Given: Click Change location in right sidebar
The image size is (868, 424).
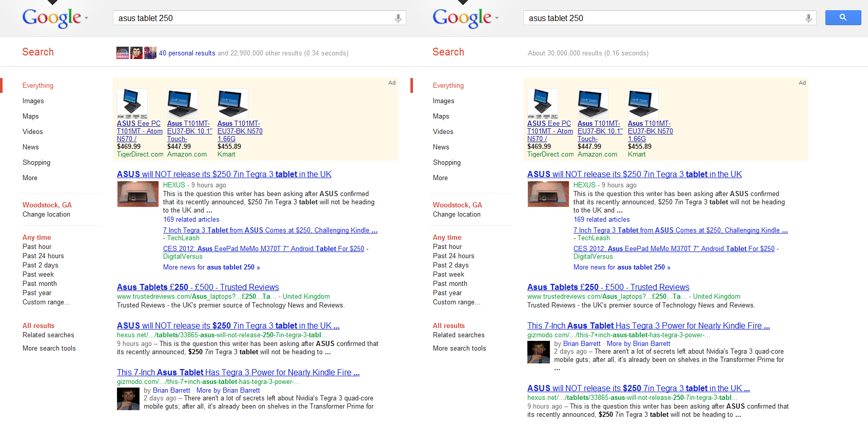Looking at the screenshot, I should [457, 215].
